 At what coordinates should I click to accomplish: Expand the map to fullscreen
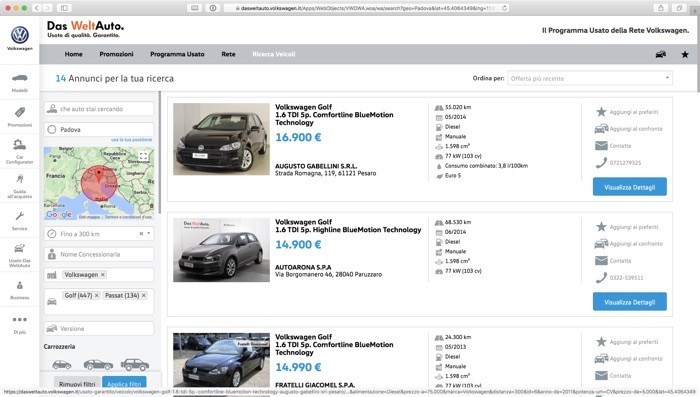[x=143, y=156]
